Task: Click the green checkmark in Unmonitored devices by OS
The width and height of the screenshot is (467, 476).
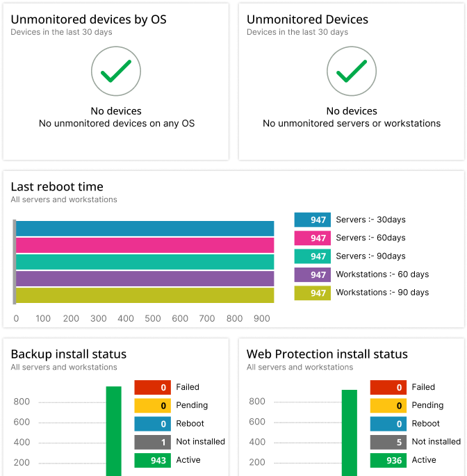Action: (x=116, y=71)
